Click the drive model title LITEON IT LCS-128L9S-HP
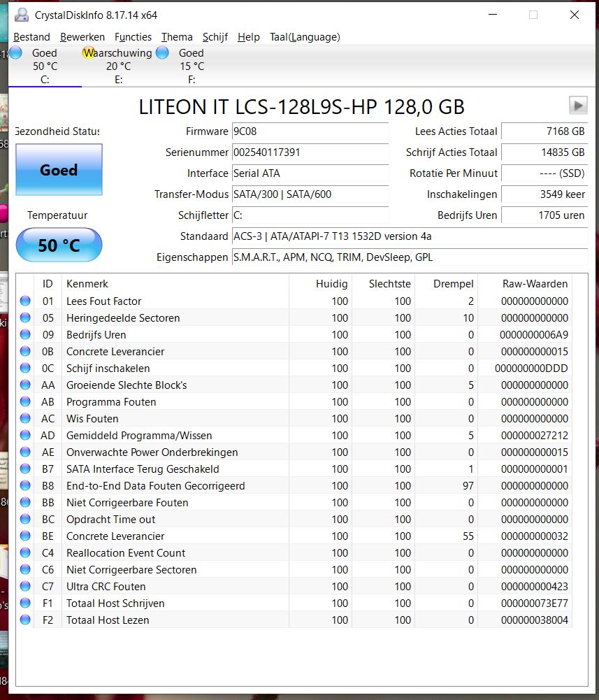 pos(301,107)
